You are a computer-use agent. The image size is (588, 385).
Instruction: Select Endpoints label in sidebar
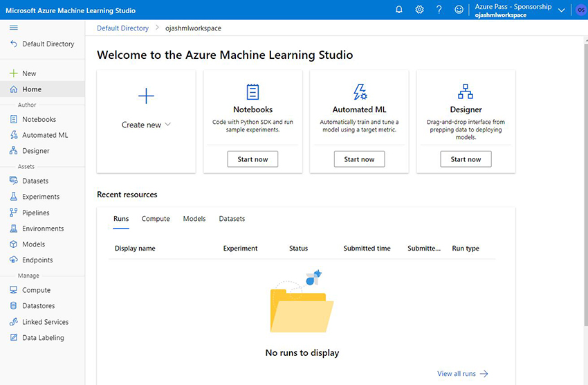(x=37, y=260)
